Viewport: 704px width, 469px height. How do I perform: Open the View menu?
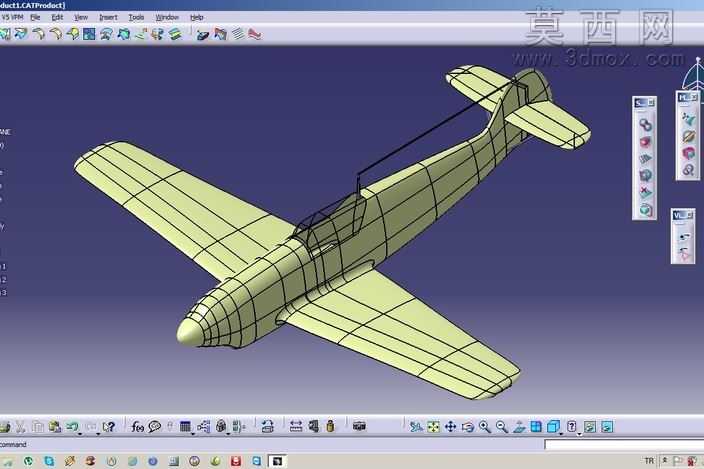[81, 18]
